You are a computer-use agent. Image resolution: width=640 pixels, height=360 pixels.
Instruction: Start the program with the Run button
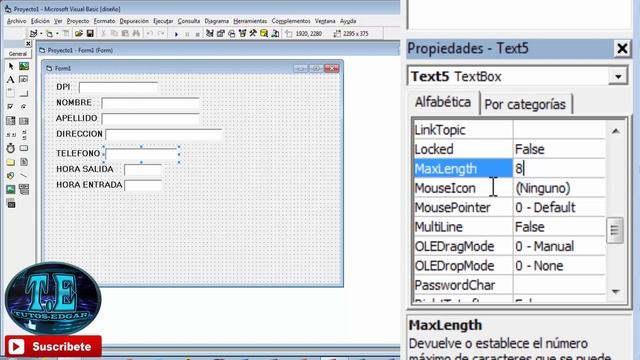point(176,34)
